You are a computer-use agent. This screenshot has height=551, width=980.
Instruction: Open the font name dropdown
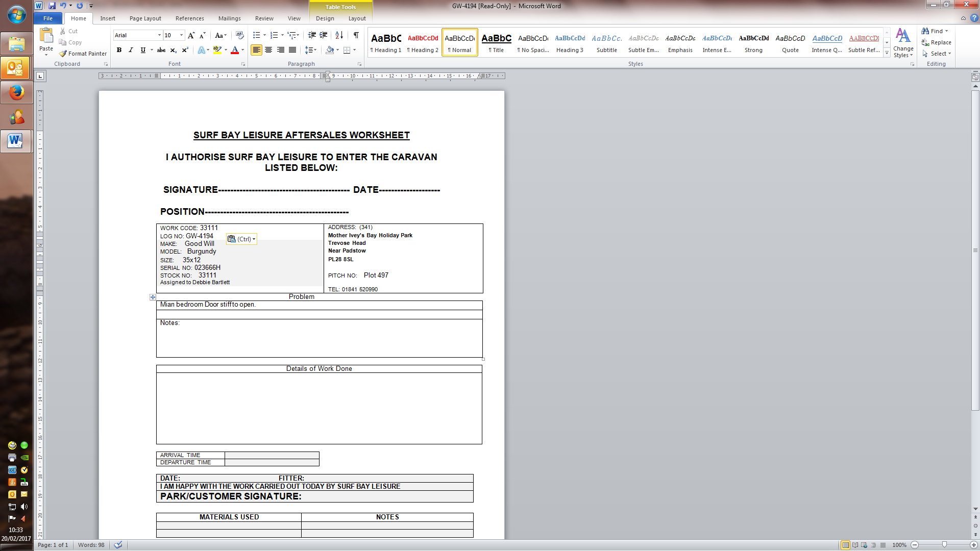[x=159, y=35]
